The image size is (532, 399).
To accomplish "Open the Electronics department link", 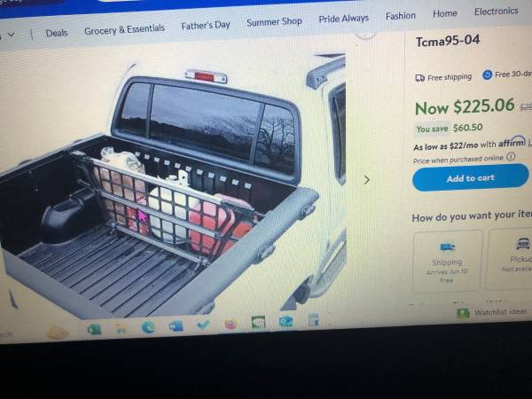I will [x=496, y=12].
